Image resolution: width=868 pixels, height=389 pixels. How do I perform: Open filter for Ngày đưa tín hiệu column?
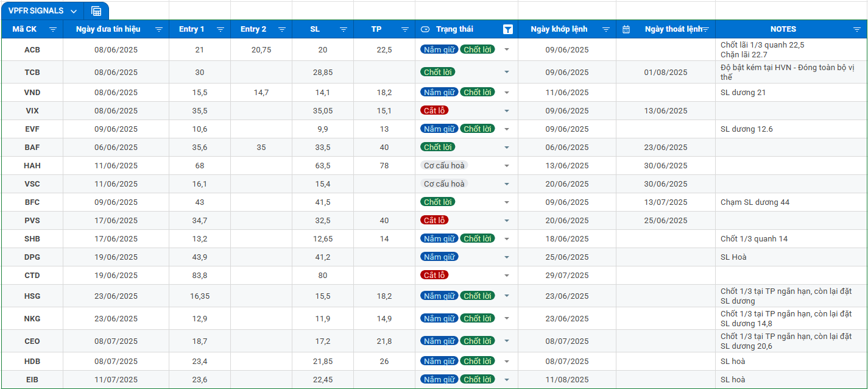pos(159,29)
